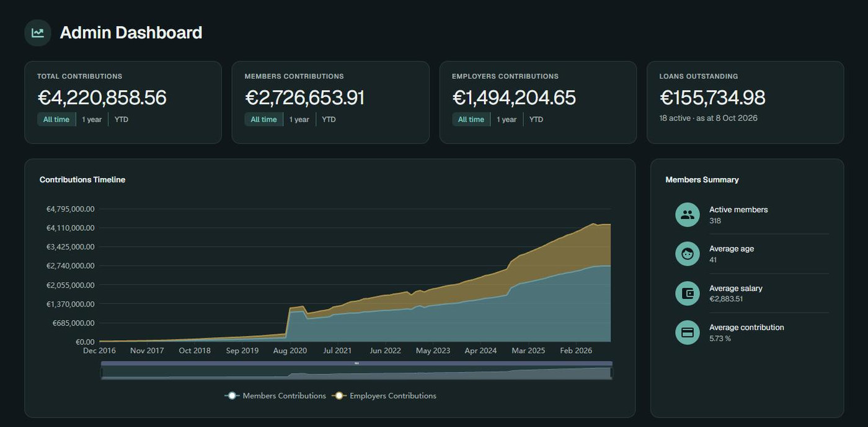This screenshot has width=868, height=427.
Task: Click the '18 active · as at 8 Oct 2026' note
Action: pyautogui.click(x=709, y=118)
